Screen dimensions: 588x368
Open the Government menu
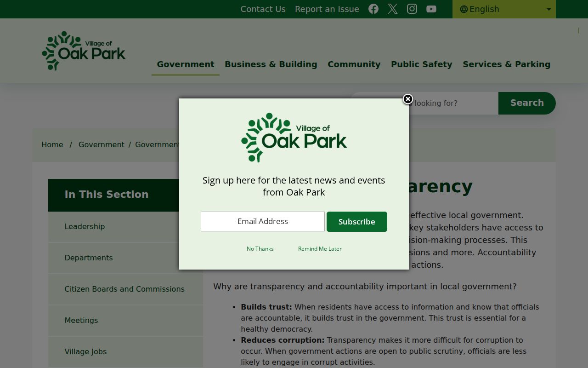pyautogui.click(x=186, y=64)
